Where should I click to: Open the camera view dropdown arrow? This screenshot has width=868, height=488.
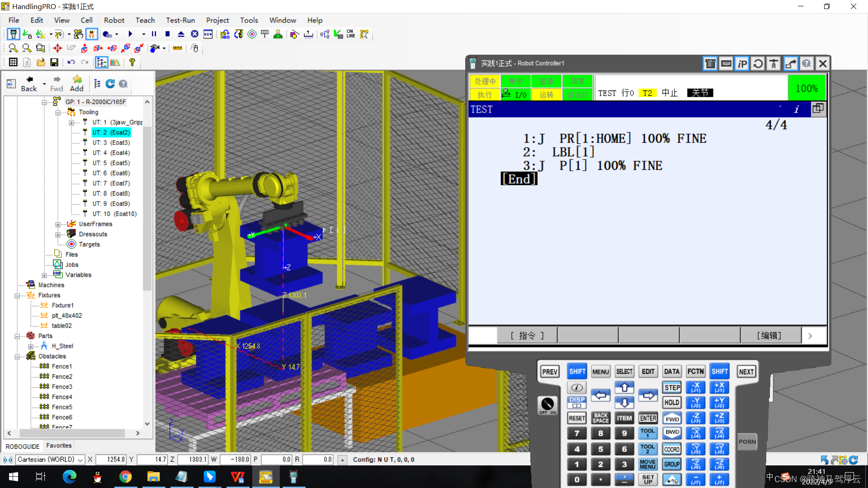[164, 48]
